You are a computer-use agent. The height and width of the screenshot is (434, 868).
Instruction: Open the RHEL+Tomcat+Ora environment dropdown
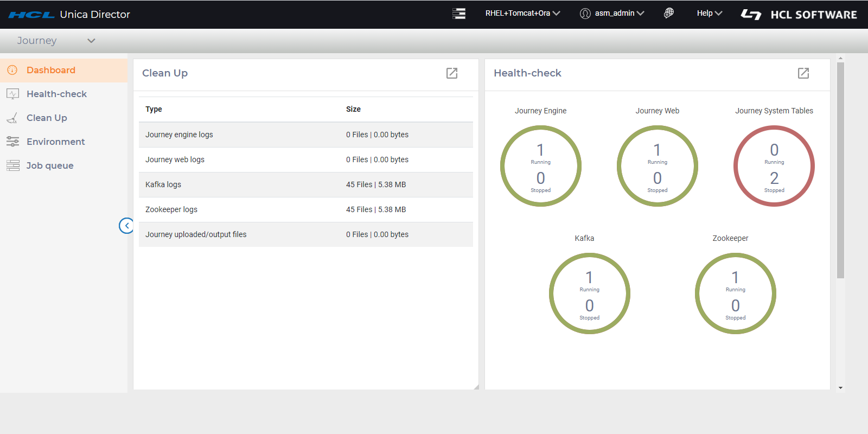522,14
